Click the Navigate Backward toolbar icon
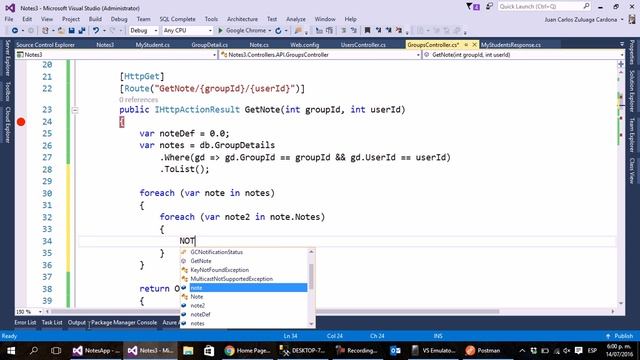Screen dimensions: 640x360 click(x=15, y=31)
